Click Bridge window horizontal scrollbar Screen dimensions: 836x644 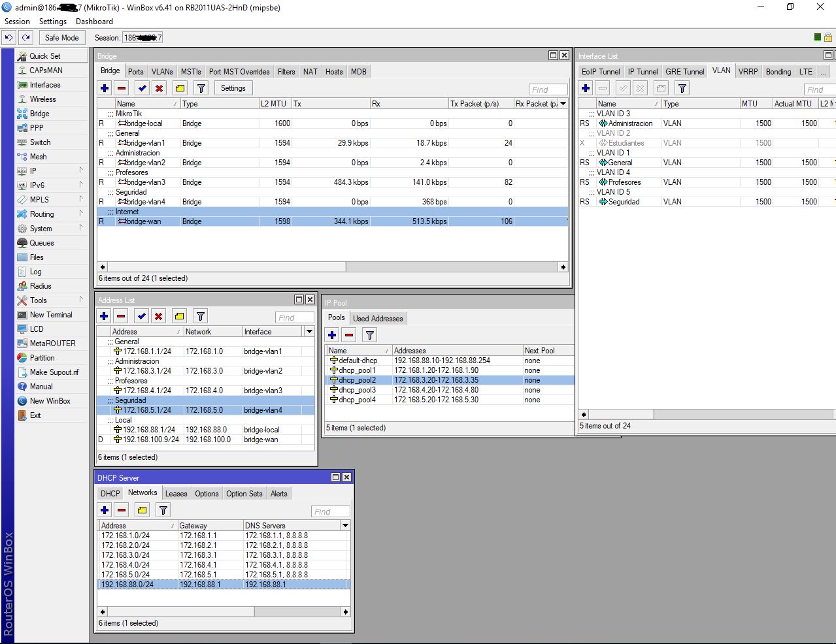click(332, 267)
